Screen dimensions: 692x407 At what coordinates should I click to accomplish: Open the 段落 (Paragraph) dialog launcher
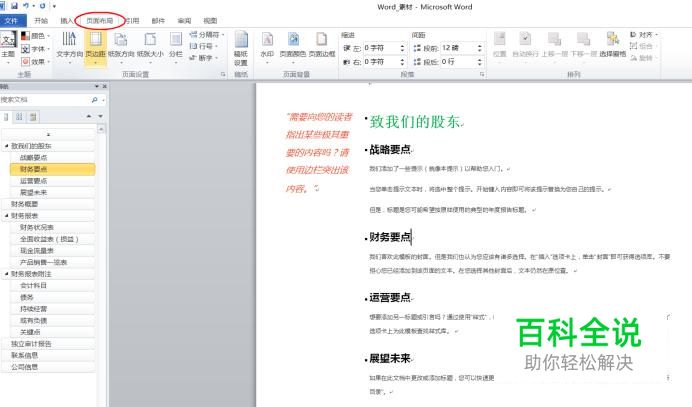point(482,75)
